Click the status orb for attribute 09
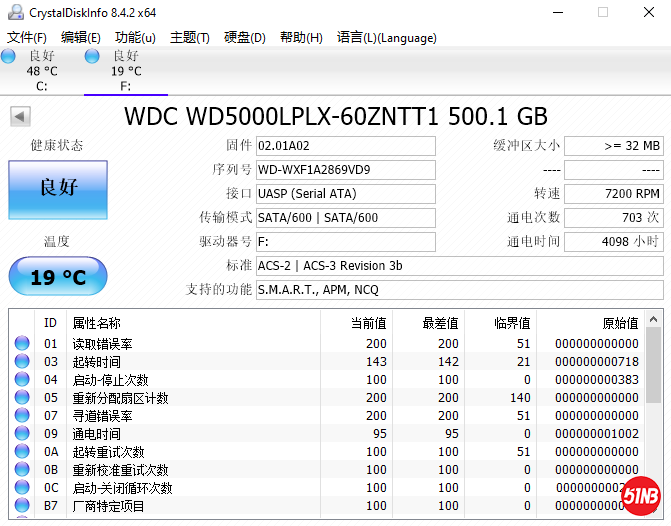The width and height of the screenshot is (671, 526). [x=22, y=434]
